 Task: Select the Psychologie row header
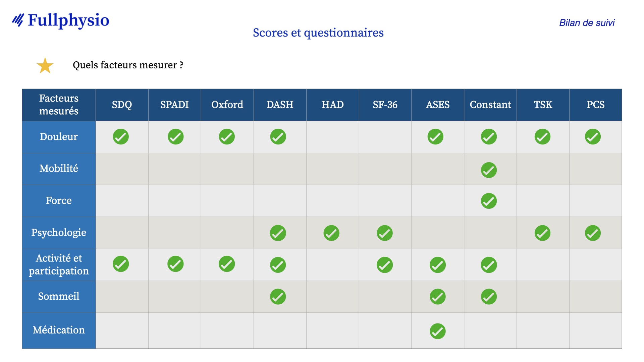(x=59, y=233)
